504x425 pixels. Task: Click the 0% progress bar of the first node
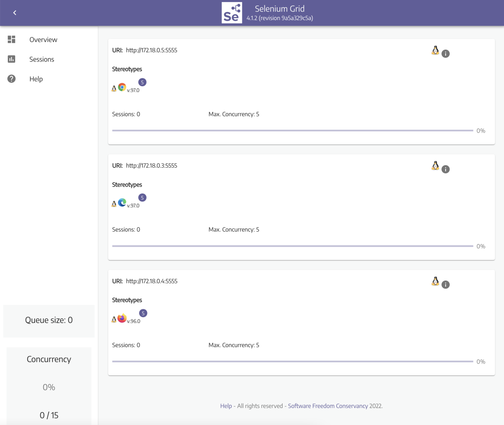[292, 130]
